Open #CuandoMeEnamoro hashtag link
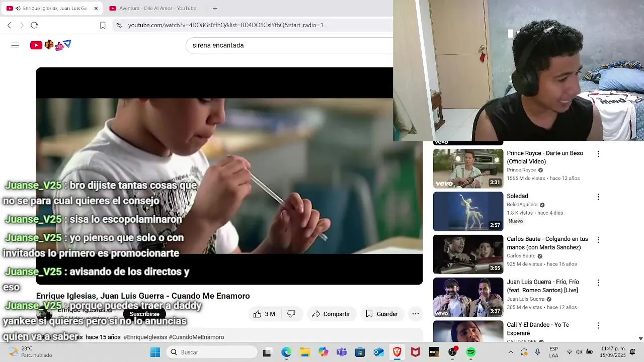This screenshot has height=362, width=644. (x=196, y=337)
